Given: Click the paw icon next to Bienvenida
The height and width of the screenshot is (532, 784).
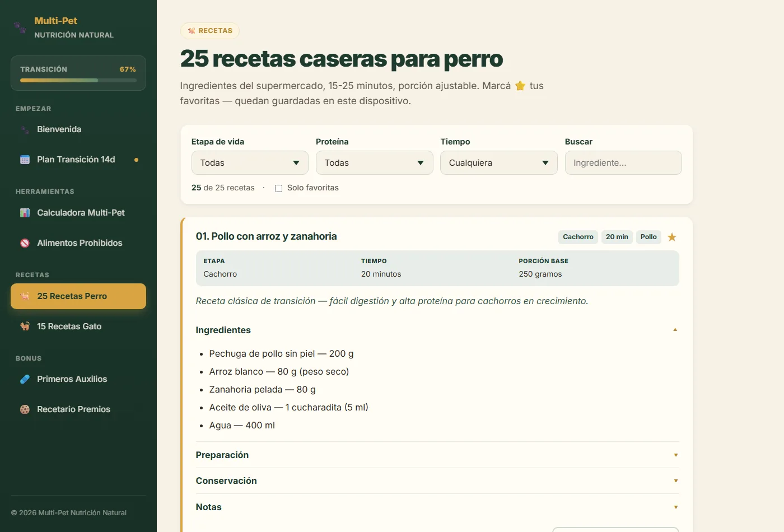Looking at the screenshot, I should click(25, 129).
